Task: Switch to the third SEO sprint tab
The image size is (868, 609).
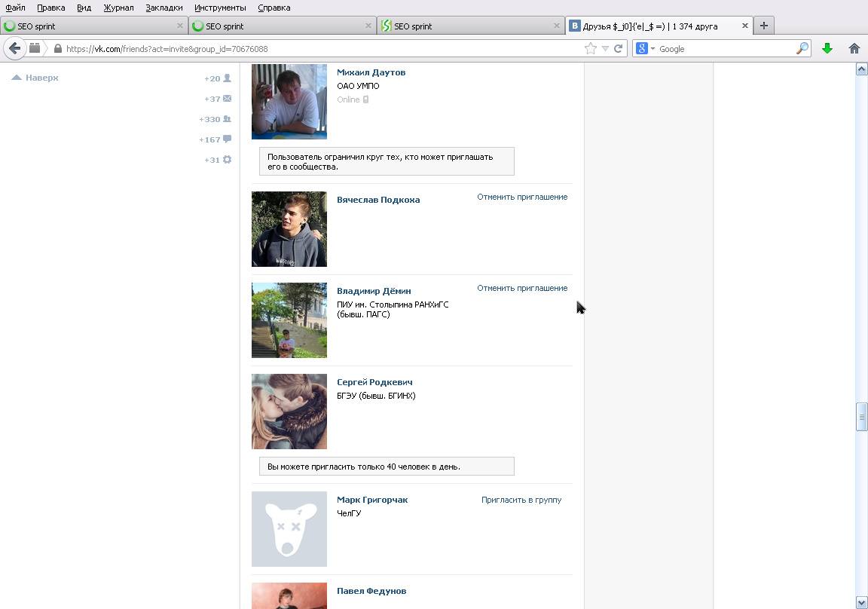Action: pyautogui.click(x=470, y=26)
